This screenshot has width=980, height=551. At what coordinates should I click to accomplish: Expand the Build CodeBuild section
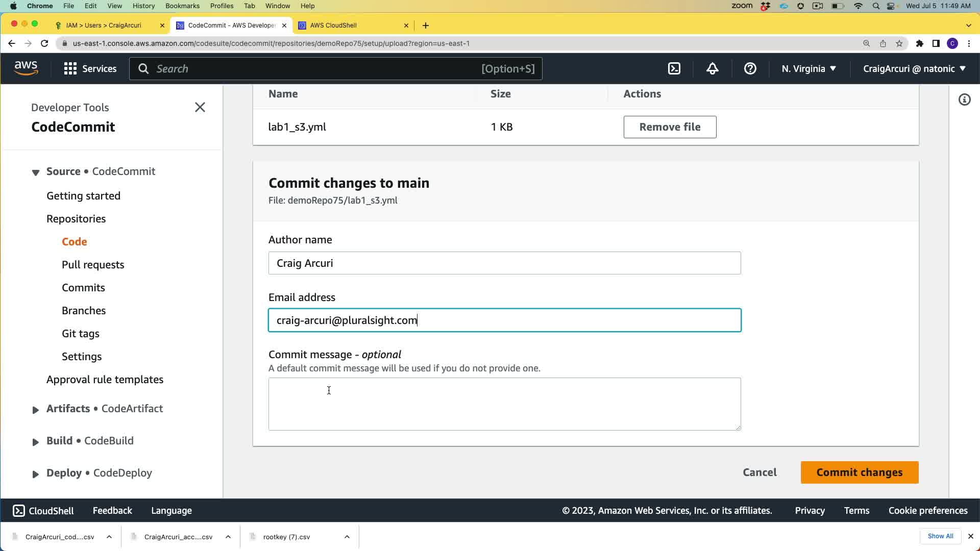[x=36, y=442]
